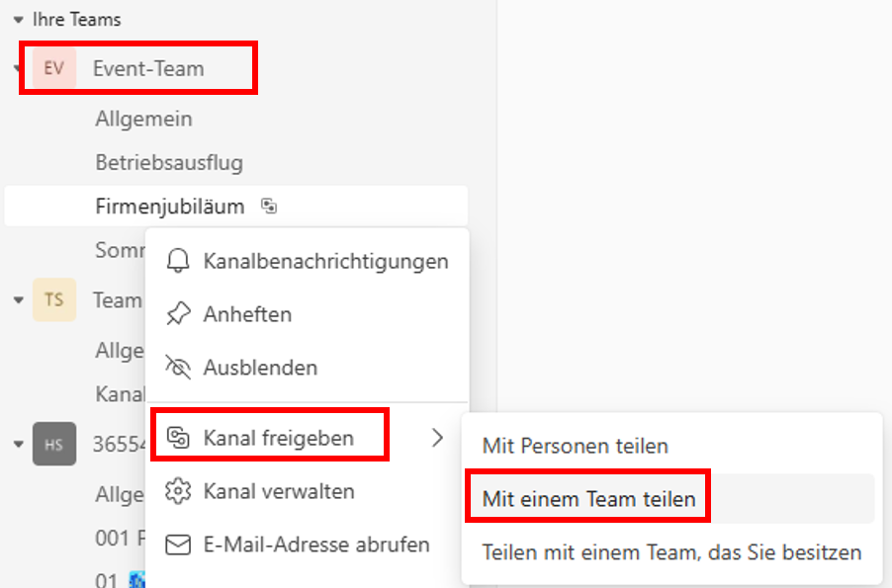Click the gear icon for Kanal verwalten
This screenshot has width=892, height=588.
[x=178, y=491]
